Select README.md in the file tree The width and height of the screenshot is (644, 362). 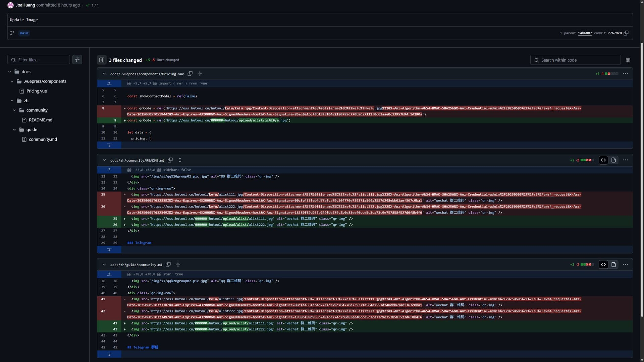click(40, 120)
